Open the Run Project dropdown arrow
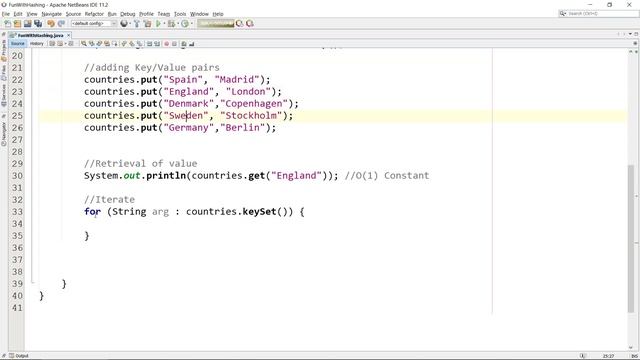 click(164, 24)
